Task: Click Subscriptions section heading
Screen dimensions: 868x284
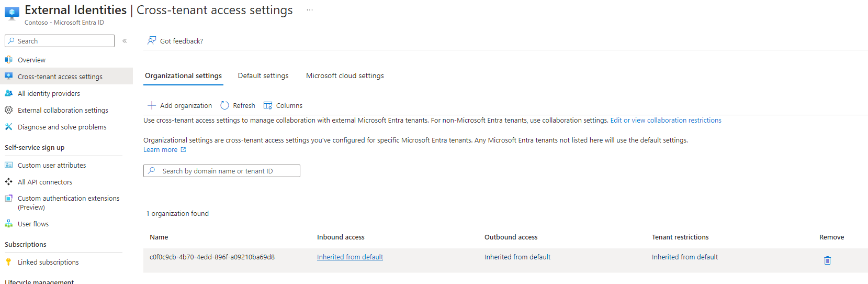Action: pyautogui.click(x=26, y=245)
